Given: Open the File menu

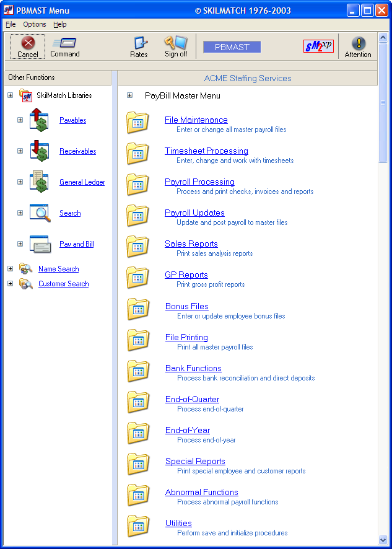Looking at the screenshot, I should pos(11,24).
